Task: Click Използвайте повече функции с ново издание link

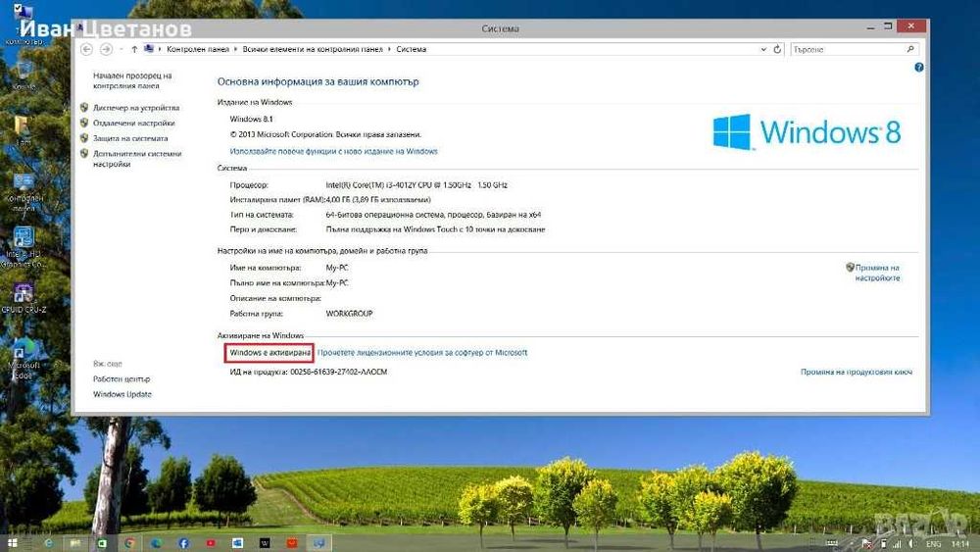Action: point(334,151)
